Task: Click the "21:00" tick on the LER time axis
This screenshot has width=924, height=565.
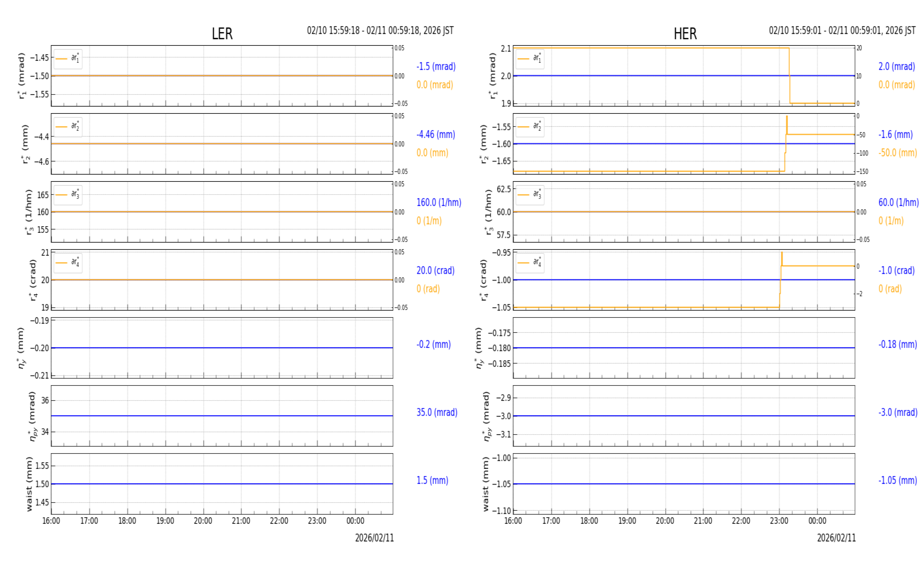Action: (241, 521)
